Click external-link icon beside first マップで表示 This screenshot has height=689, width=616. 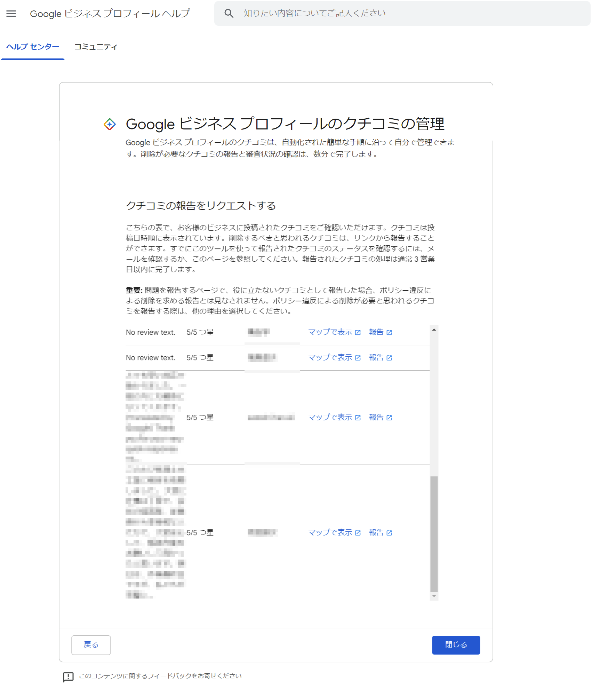[x=358, y=332]
